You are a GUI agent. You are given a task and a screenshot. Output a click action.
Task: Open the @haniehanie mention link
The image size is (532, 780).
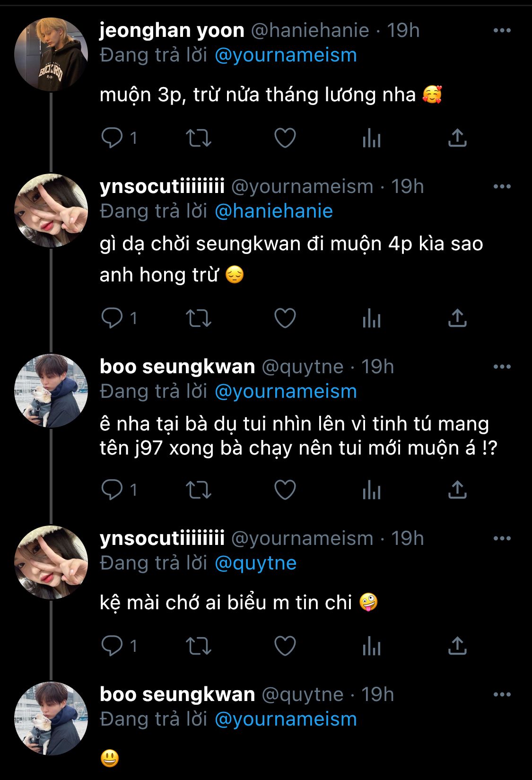273,211
